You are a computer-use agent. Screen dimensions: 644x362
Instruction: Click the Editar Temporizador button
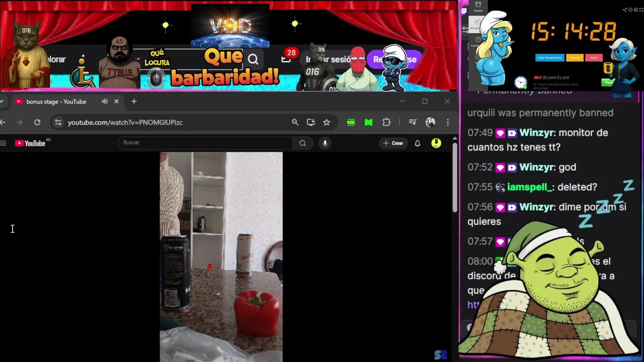pos(549,58)
